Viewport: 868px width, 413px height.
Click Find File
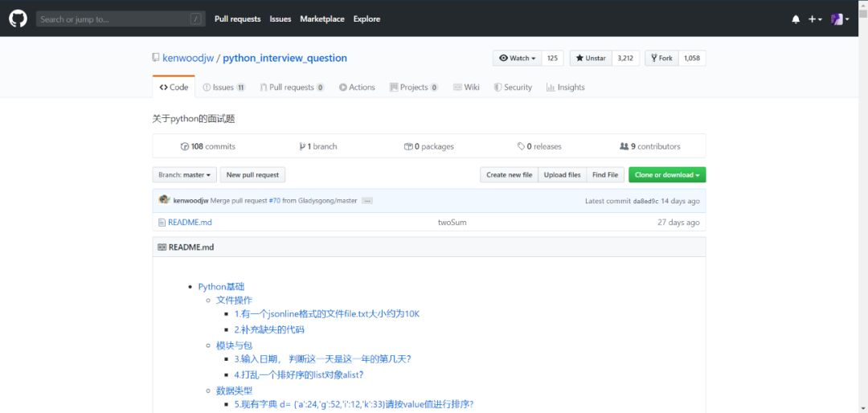pos(605,175)
